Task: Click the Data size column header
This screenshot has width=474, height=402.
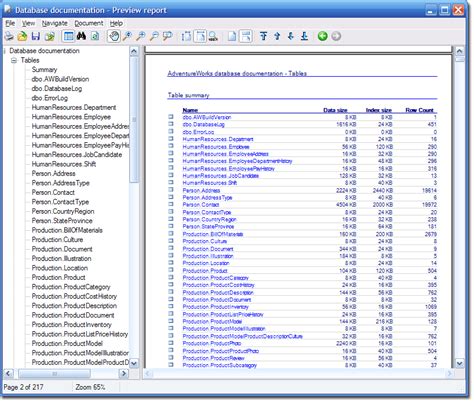Action: pyautogui.click(x=335, y=110)
